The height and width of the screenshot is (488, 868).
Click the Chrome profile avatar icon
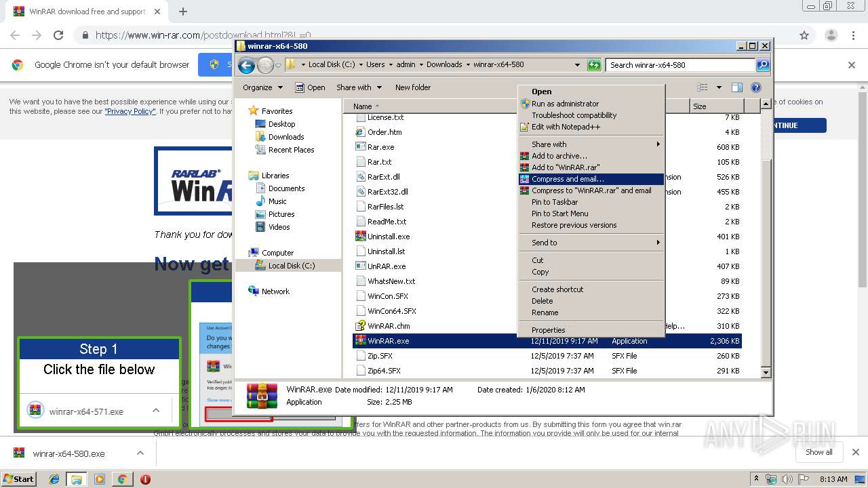pyautogui.click(x=831, y=35)
